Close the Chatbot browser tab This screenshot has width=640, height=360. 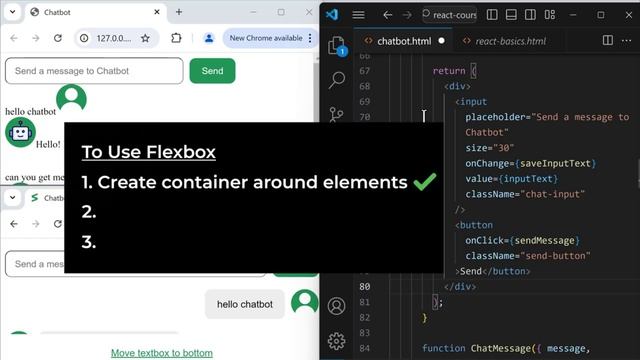(x=157, y=12)
